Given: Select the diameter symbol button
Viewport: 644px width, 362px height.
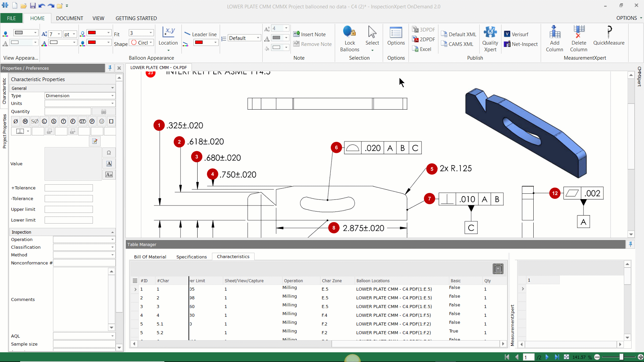Looking at the screenshot, I should pos(15,121).
